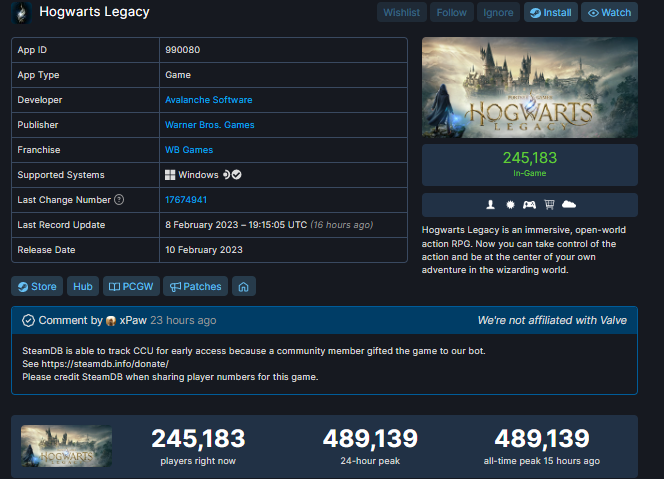Click the verified checkmark next to Steam Deck icon

[237, 174]
